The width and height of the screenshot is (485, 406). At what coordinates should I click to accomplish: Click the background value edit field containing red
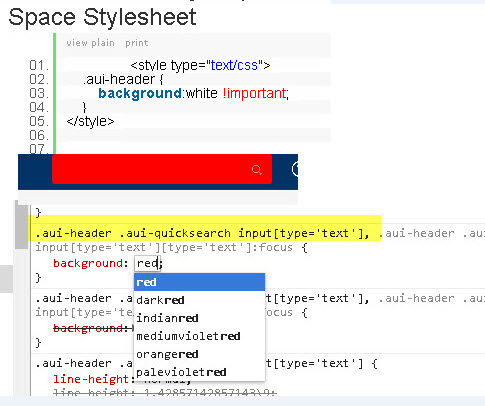click(x=147, y=263)
